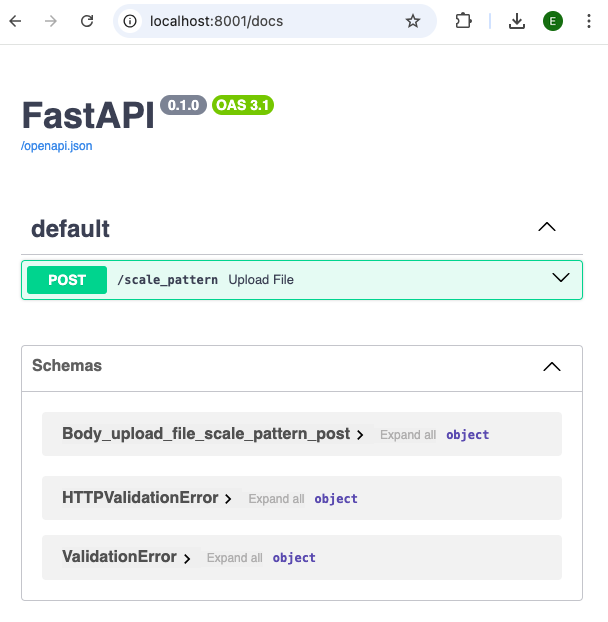Open the browser three-dot menu

click(589, 21)
